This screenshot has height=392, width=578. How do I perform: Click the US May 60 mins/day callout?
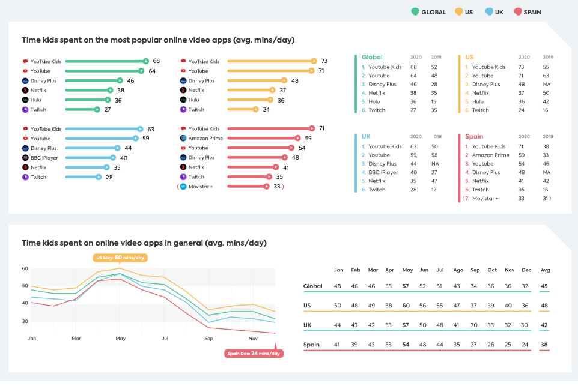[x=120, y=258]
